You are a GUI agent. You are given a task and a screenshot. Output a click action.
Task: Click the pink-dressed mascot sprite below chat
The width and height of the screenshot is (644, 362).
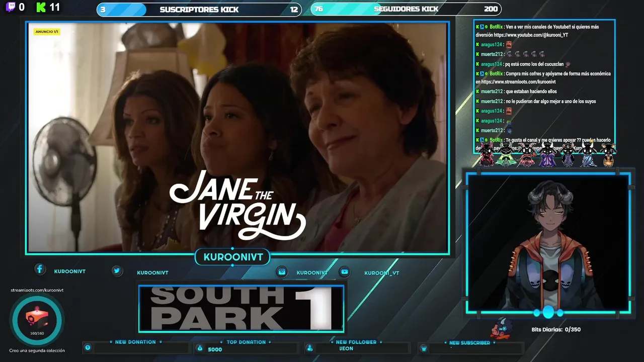point(527,154)
